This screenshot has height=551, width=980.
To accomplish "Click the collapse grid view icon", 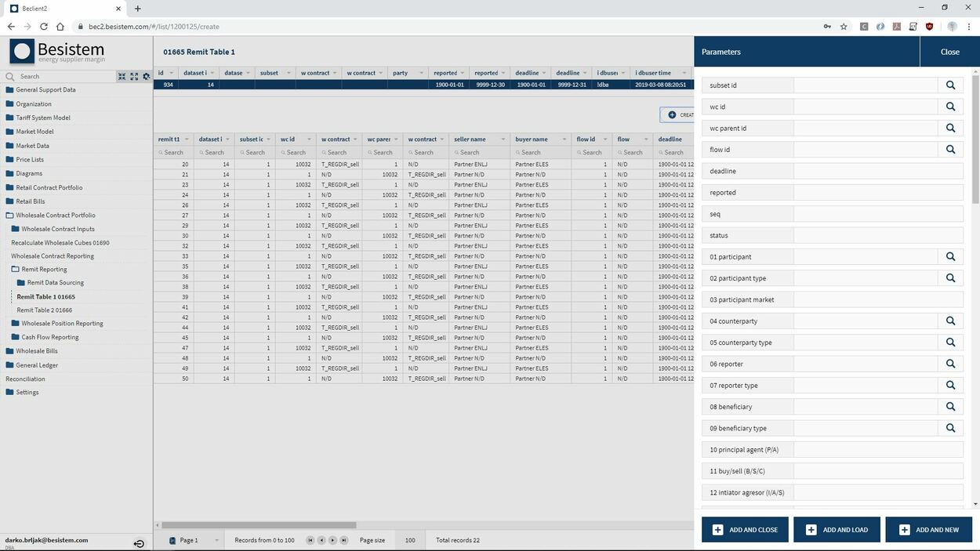I will pyautogui.click(x=122, y=76).
